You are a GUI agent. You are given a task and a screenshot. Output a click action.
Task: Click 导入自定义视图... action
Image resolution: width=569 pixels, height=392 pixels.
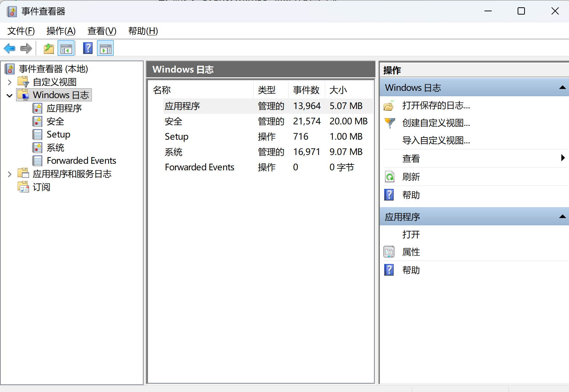coord(436,140)
